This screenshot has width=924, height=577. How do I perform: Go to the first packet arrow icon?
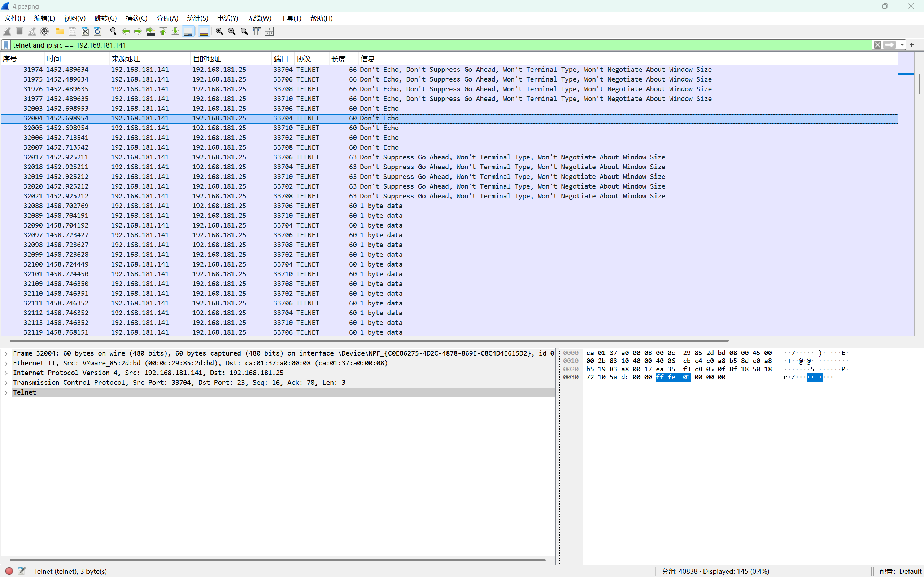pyautogui.click(x=163, y=31)
